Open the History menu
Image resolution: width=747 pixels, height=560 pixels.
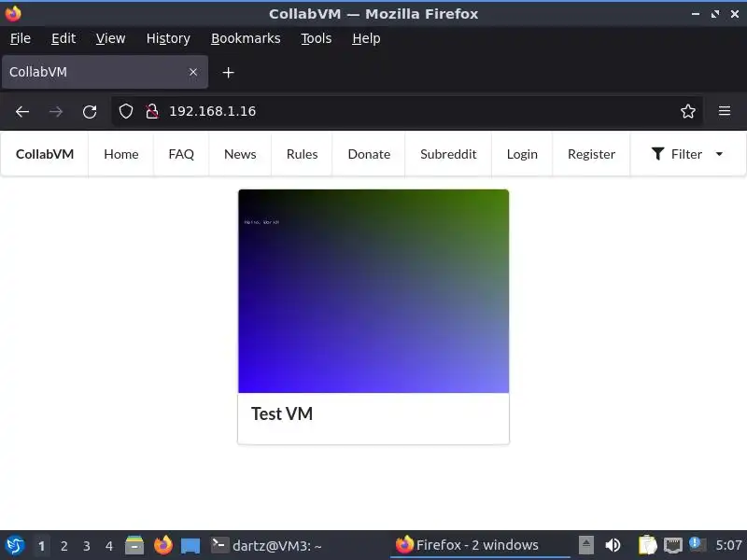click(168, 38)
